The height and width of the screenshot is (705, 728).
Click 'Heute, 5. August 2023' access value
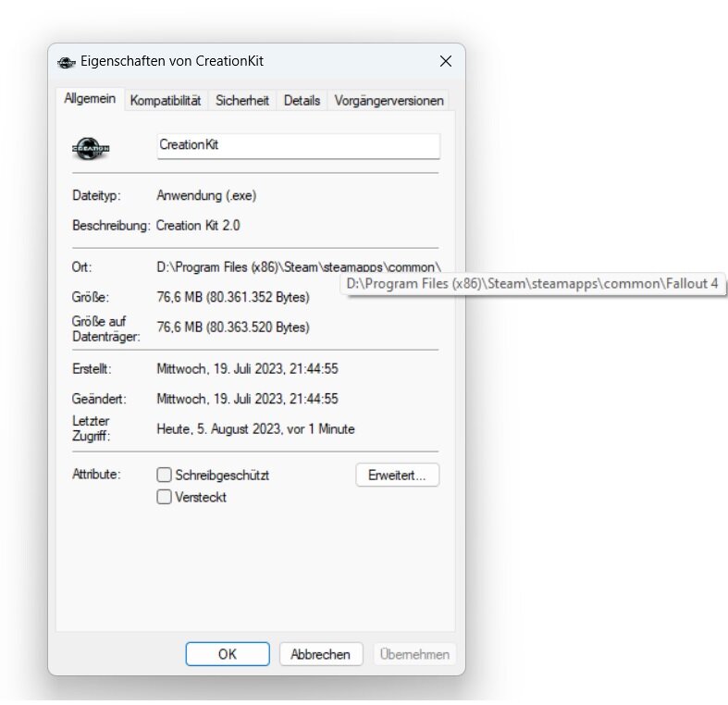[x=219, y=428]
